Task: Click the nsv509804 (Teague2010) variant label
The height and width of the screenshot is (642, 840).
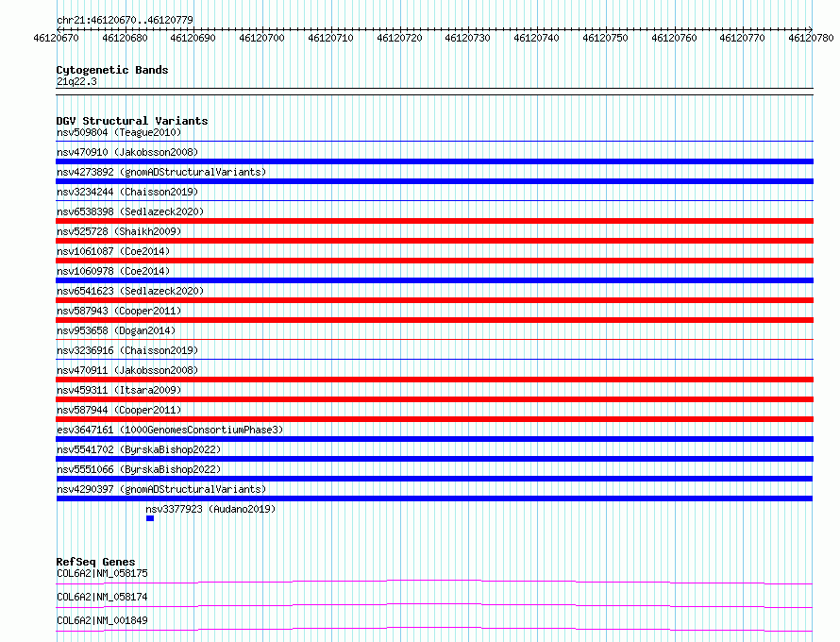Action: pos(119,132)
